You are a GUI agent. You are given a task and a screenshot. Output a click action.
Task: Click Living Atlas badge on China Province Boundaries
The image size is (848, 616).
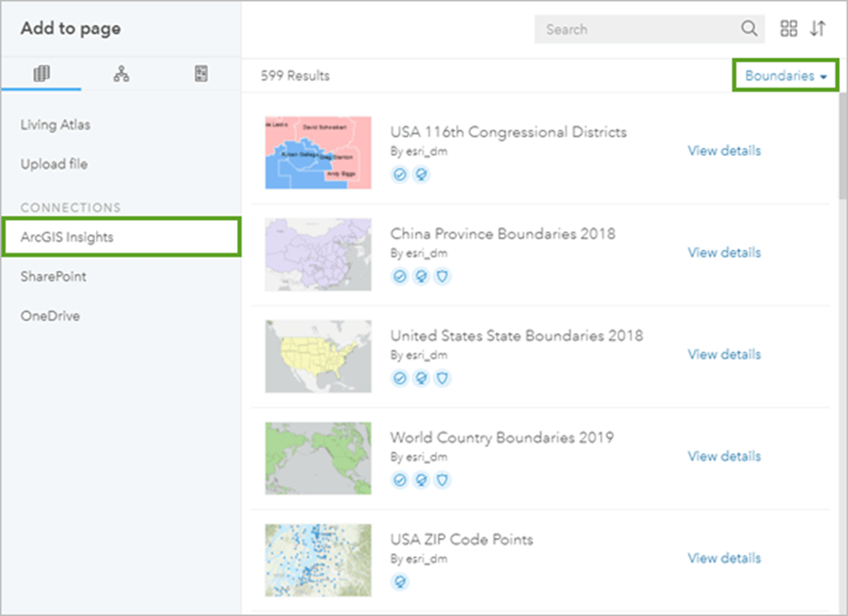pos(421,276)
